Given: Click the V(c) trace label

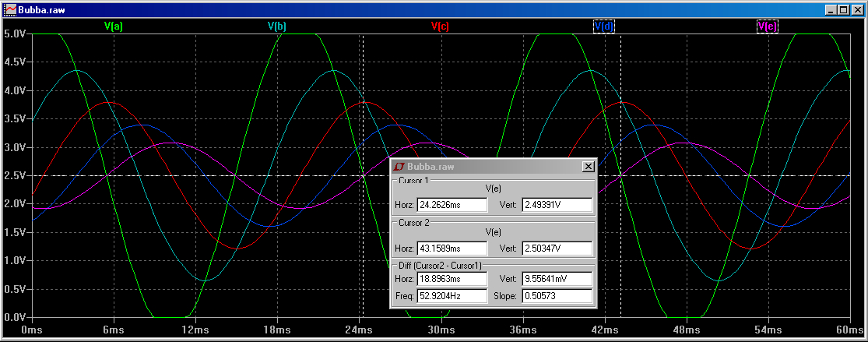Looking at the screenshot, I should coord(440,26).
